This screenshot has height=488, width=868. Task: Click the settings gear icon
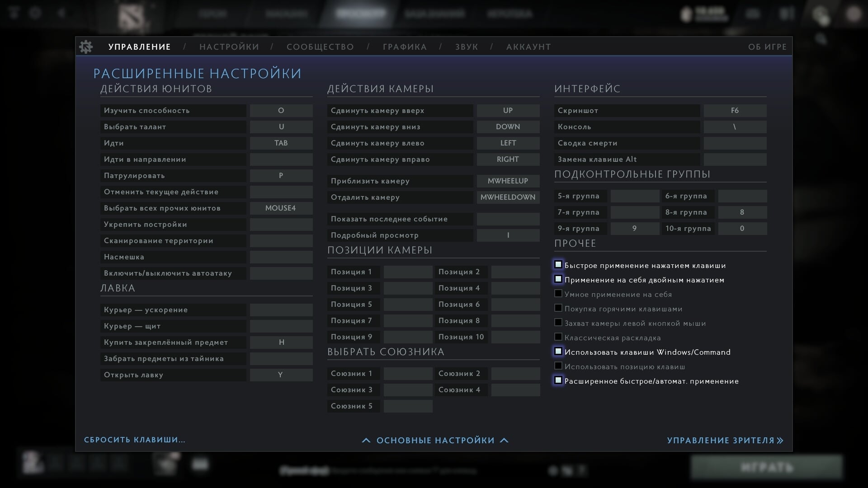pyautogui.click(x=85, y=47)
